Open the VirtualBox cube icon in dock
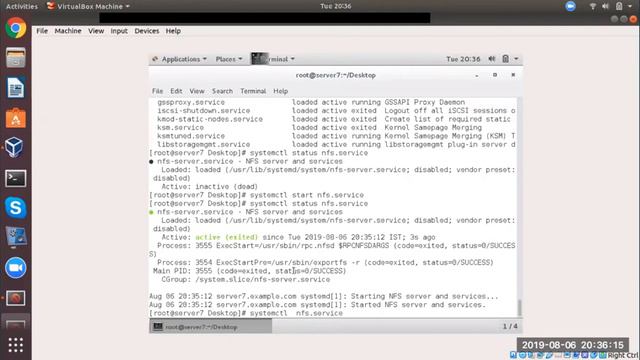The width and height of the screenshot is (640, 360). 14,147
